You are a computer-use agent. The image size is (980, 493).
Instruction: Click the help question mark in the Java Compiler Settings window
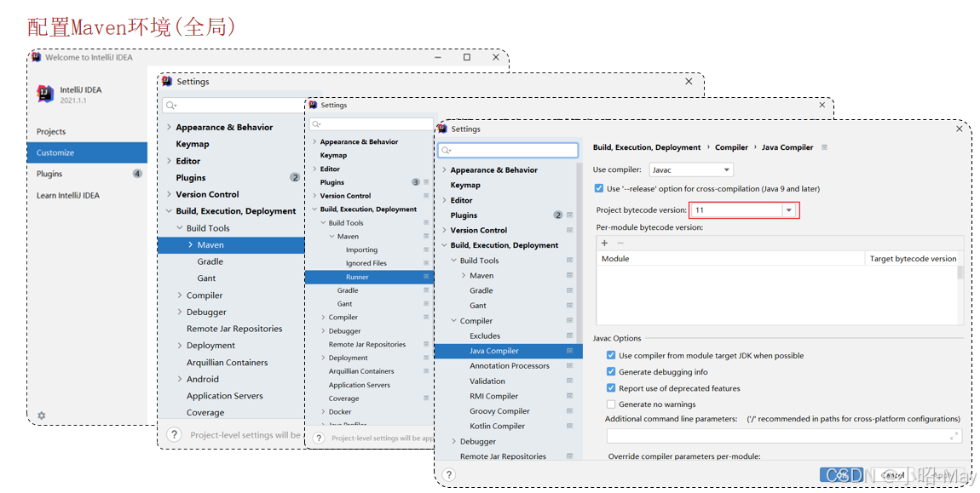click(x=449, y=474)
